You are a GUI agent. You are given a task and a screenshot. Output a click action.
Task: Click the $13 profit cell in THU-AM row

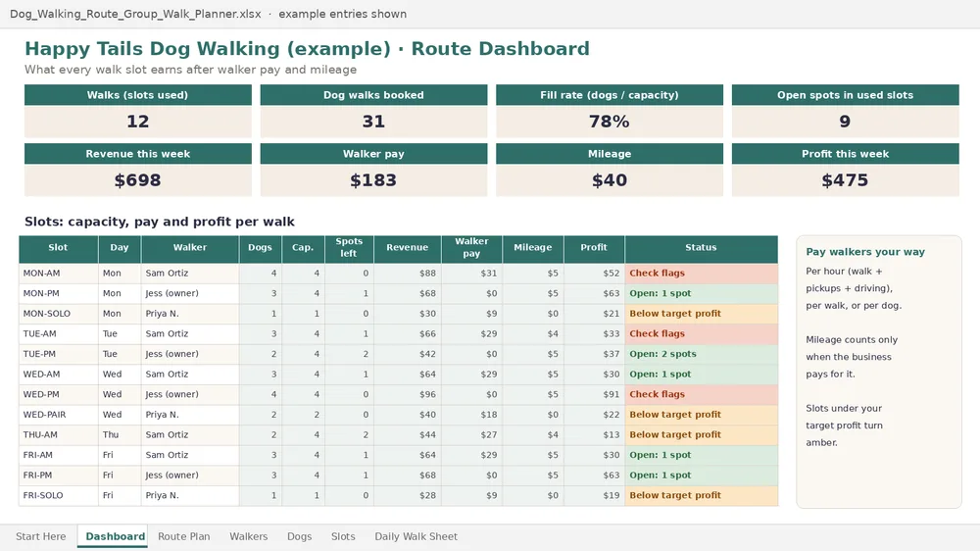594,434
